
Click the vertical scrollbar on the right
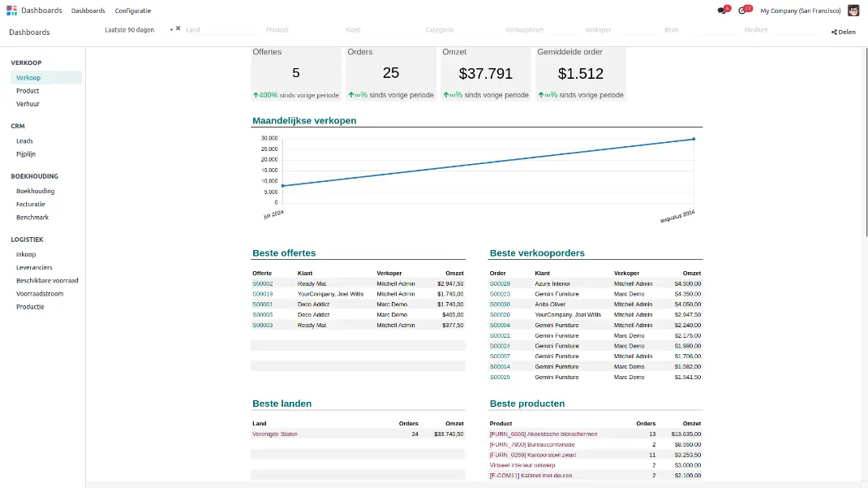click(x=866, y=143)
